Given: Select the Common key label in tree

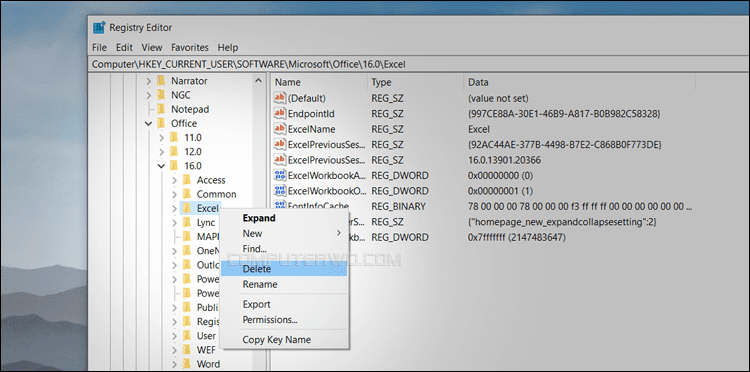Looking at the screenshot, I should pyautogui.click(x=216, y=194).
